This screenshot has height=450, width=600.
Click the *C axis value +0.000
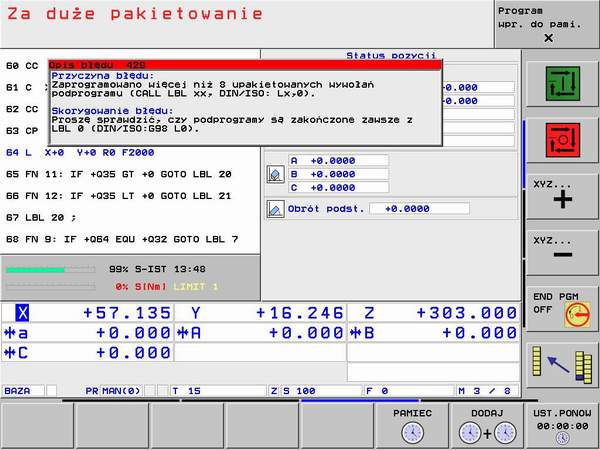coord(133,352)
